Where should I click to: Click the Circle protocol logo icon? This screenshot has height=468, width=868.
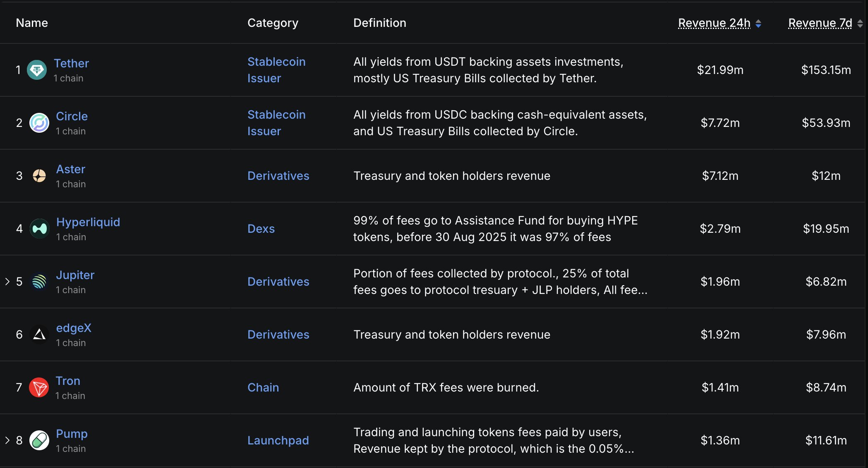coord(39,123)
